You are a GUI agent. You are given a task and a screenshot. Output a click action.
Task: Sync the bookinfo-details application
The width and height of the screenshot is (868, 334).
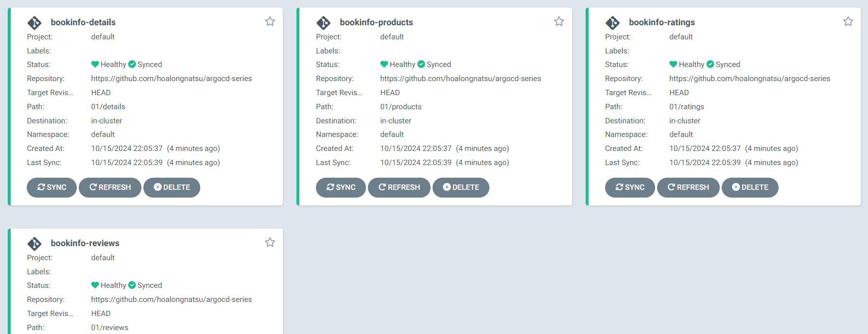pyautogui.click(x=52, y=187)
